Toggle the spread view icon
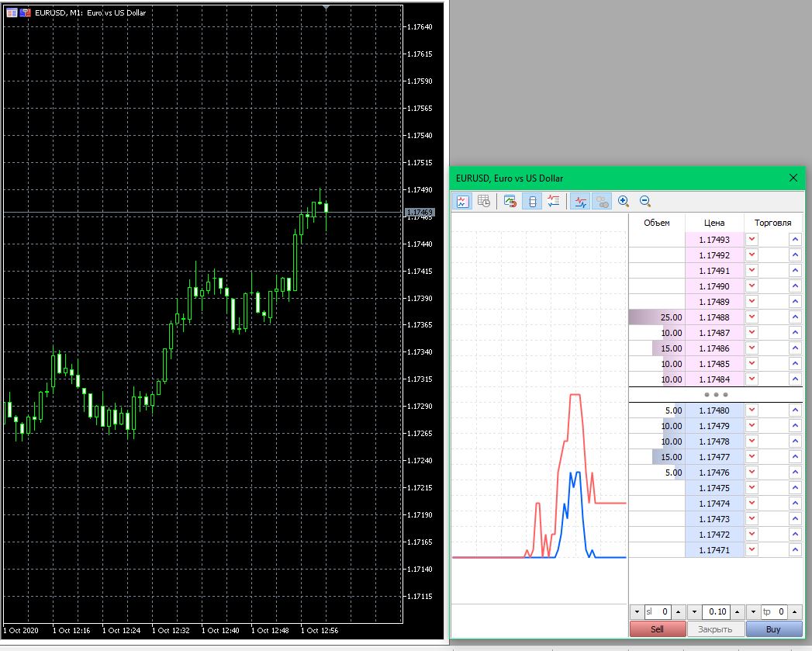The width and height of the screenshot is (812, 651). point(532,201)
